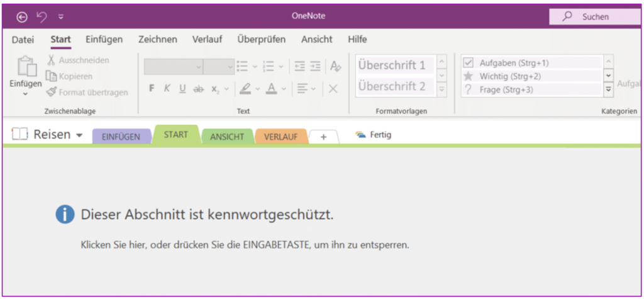Click the blue info icon

click(x=65, y=214)
